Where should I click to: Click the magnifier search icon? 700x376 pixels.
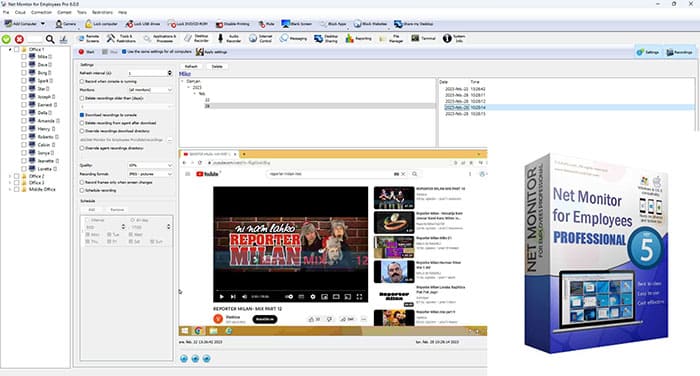pos(50,39)
